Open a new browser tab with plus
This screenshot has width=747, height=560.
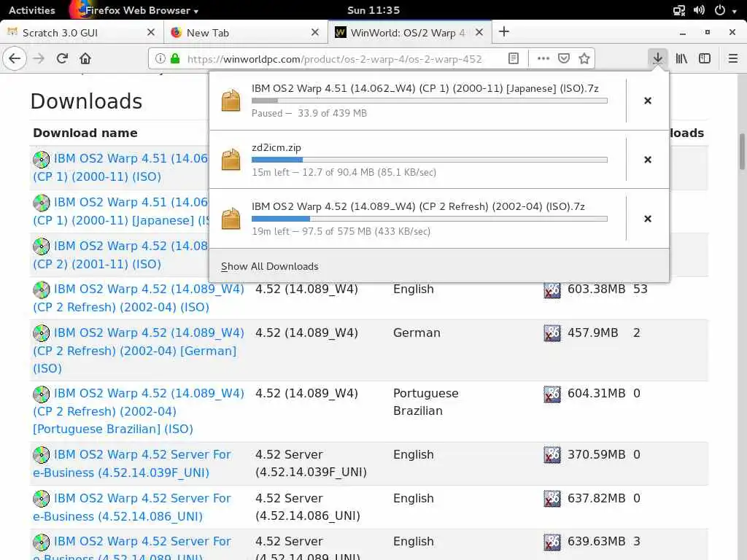(503, 32)
